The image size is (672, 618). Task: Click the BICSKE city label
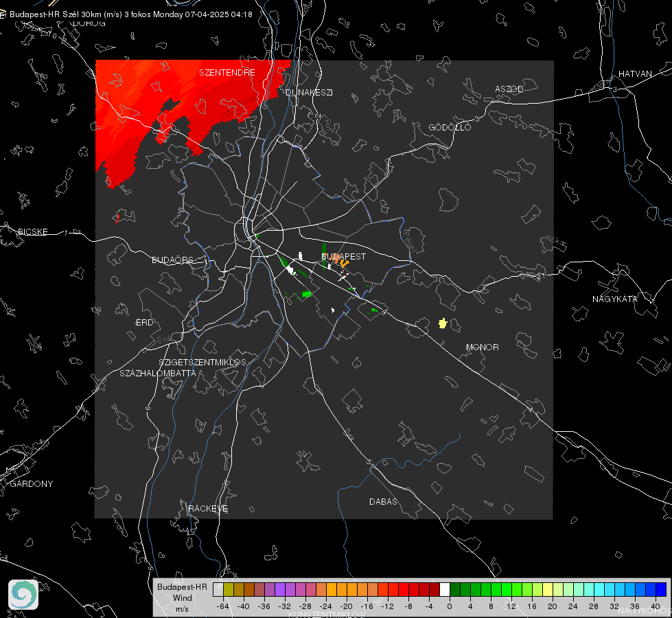(32, 231)
